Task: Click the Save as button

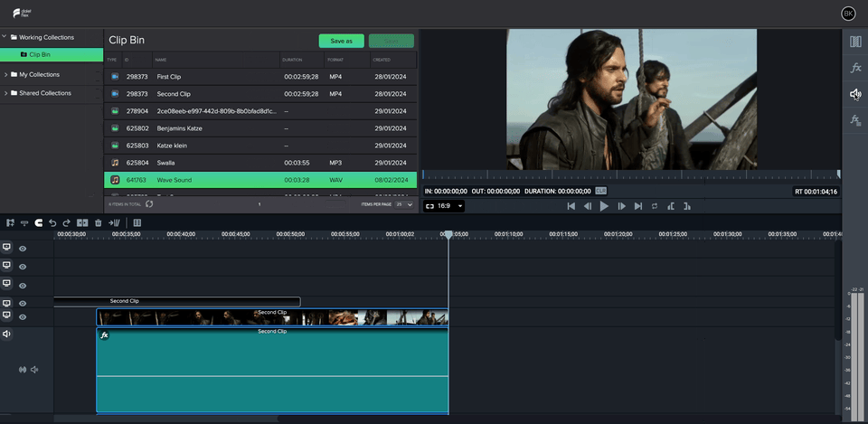Action: coord(341,41)
